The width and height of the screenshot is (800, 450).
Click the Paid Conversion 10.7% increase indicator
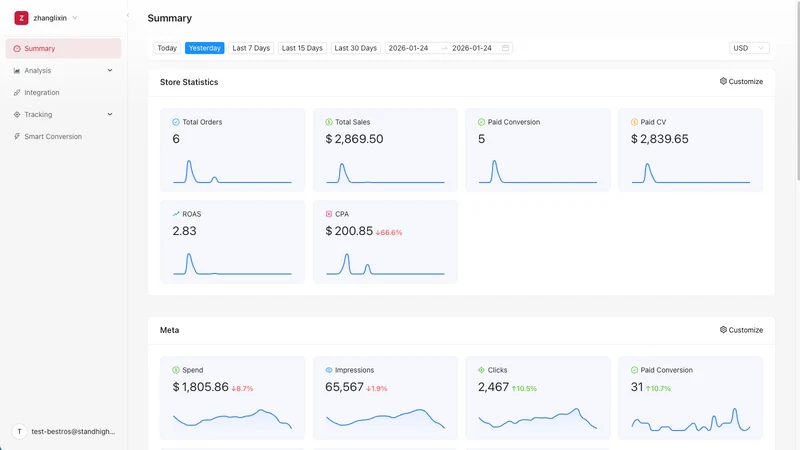tap(658, 388)
